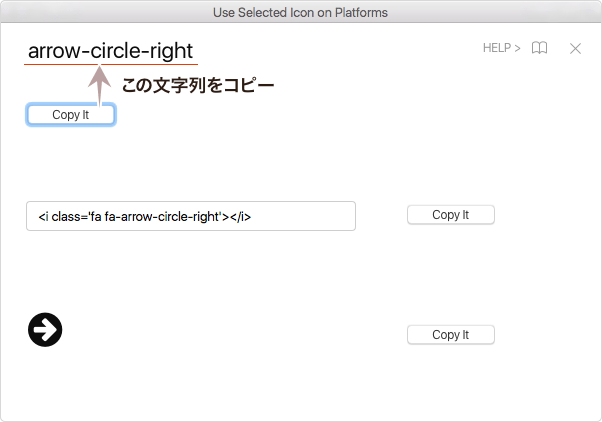Viewport: 602px width, 422px height.
Task: Click the black arrow-circle-right icon preview
Action: pyautogui.click(x=45, y=329)
